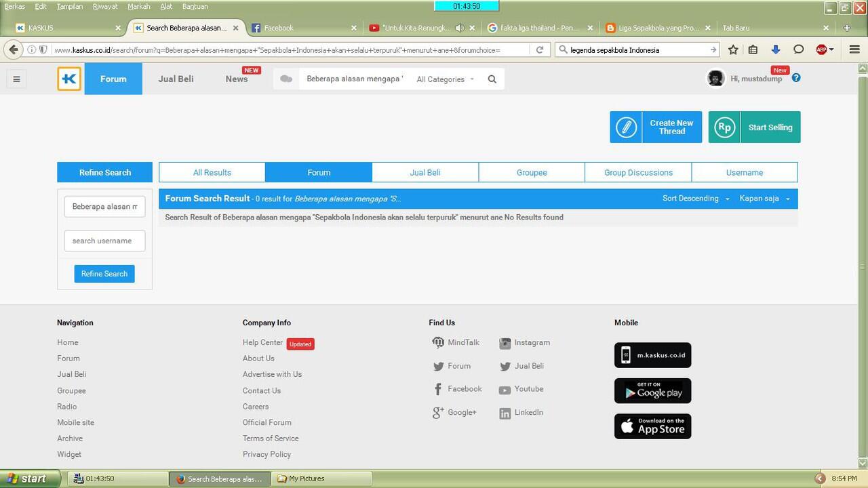Click the Start Selling button
Viewport: 868px width, 488px height.
[x=755, y=127]
